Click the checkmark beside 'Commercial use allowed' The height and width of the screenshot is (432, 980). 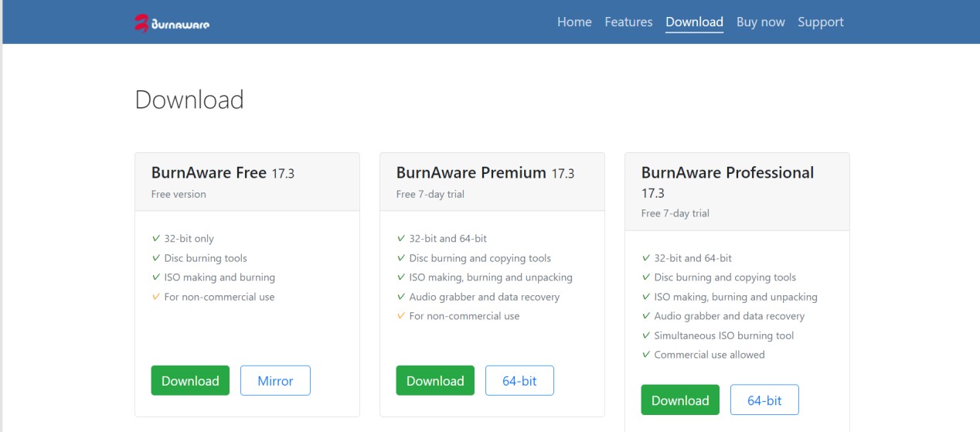coord(646,355)
